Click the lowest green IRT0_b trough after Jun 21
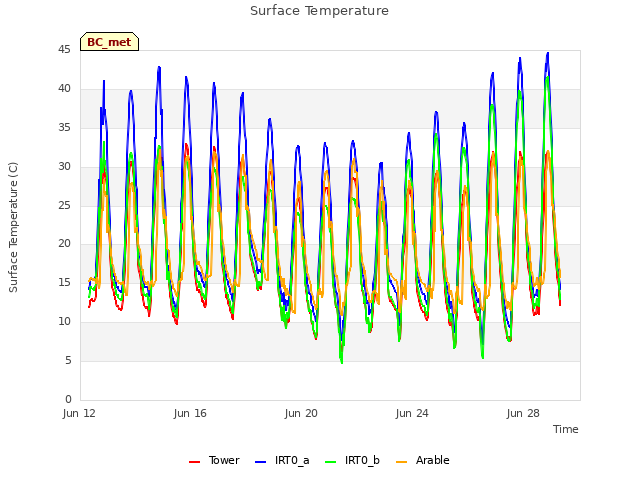The image size is (640, 480). pyautogui.click(x=342, y=362)
